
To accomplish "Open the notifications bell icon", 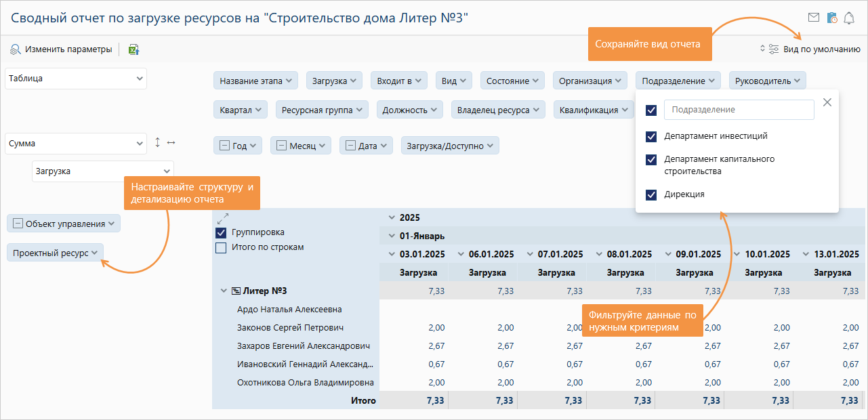I will point(849,18).
